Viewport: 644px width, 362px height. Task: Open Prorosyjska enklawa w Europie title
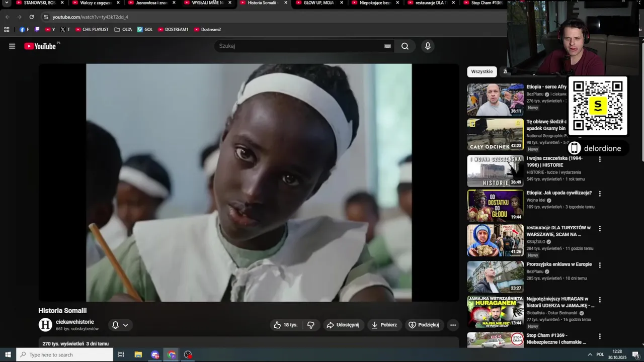(559, 264)
